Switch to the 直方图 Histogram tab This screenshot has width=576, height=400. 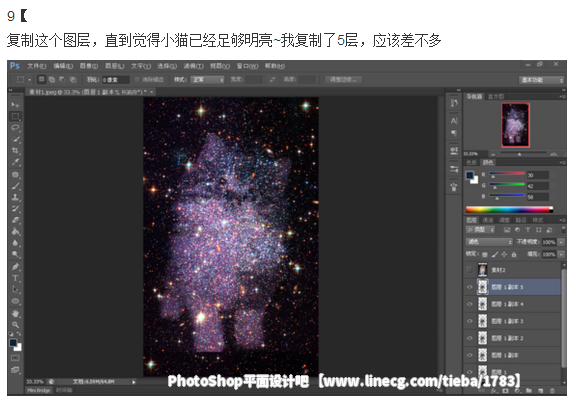coord(496,96)
